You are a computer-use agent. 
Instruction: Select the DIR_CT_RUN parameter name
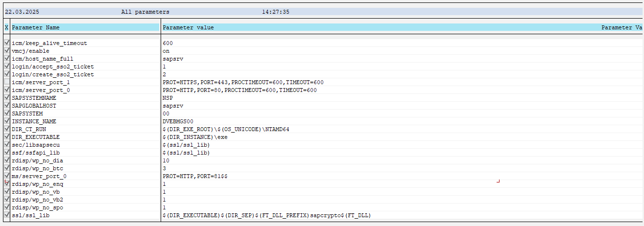pyautogui.click(x=29, y=129)
